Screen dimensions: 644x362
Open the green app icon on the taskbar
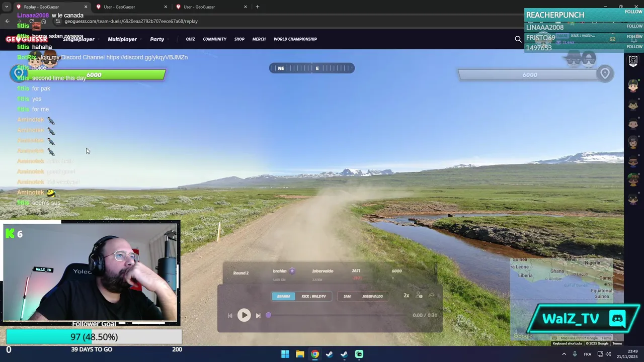359,354
